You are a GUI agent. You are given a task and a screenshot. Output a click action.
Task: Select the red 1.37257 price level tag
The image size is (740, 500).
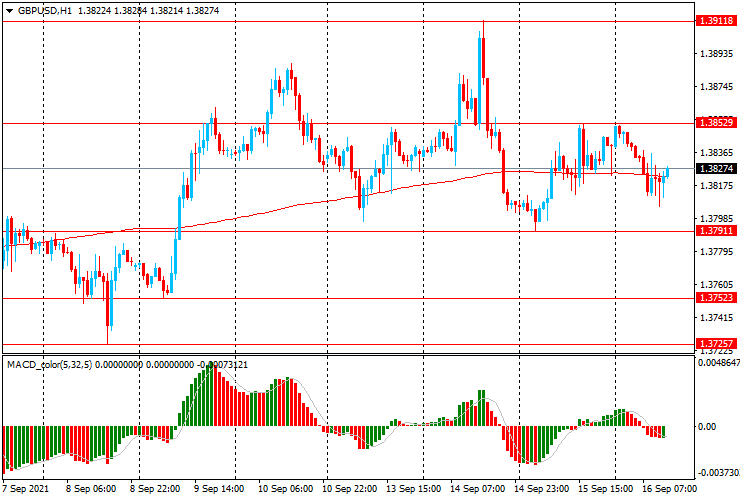pos(716,344)
